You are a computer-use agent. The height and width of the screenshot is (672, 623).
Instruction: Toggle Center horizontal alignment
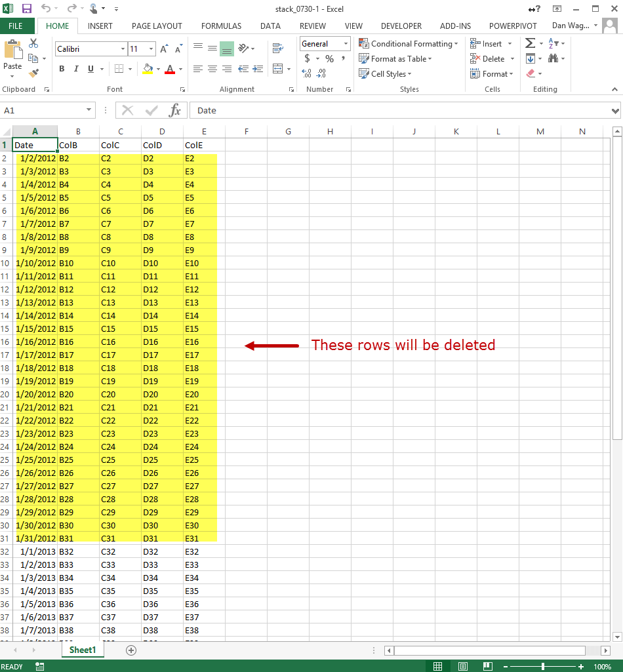tap(212, 69)
